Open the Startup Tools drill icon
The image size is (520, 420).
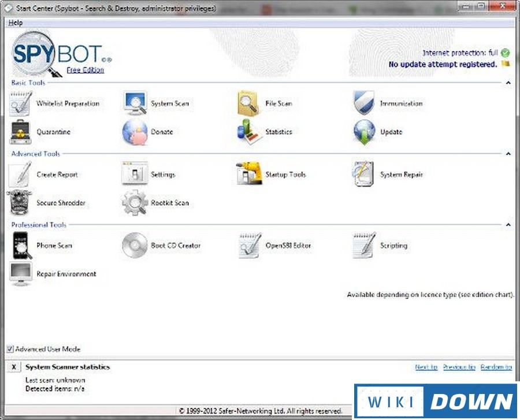pyautogui.click(x=250, y=173)
